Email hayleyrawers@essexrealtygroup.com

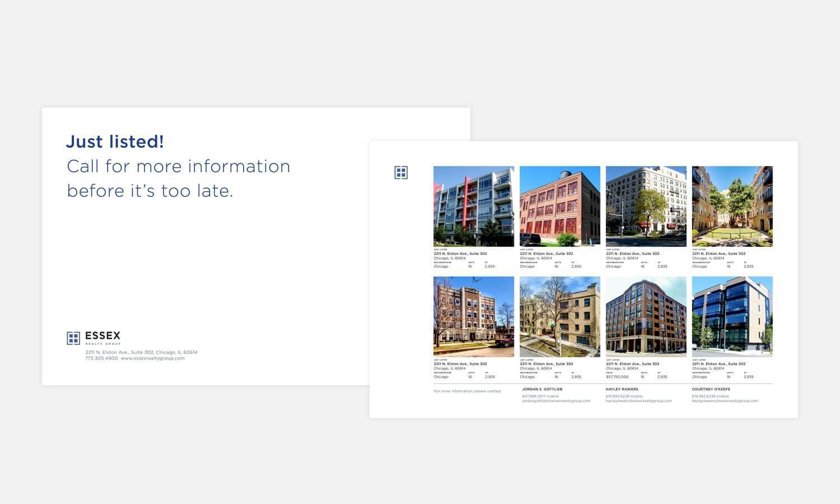[x=639, y=400]
